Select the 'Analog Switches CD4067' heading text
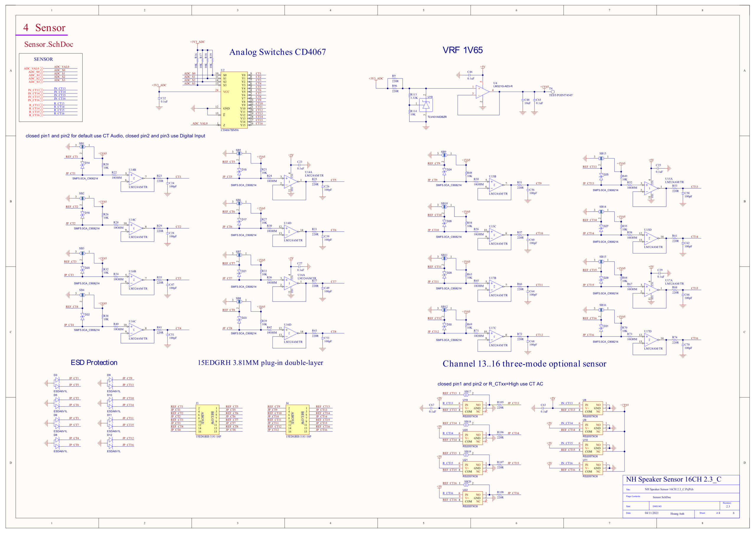Screen dimensions: 756x534 pos(278,52)
